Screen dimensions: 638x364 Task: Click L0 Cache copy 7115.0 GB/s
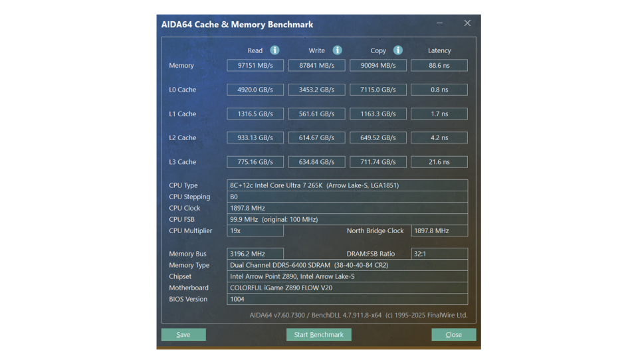tap(378, 90)
